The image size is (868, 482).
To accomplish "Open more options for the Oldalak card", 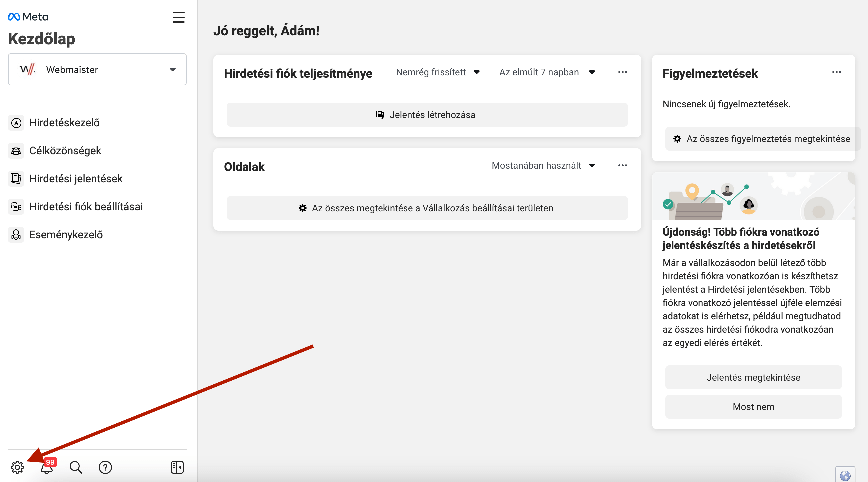I will (623, 165).
